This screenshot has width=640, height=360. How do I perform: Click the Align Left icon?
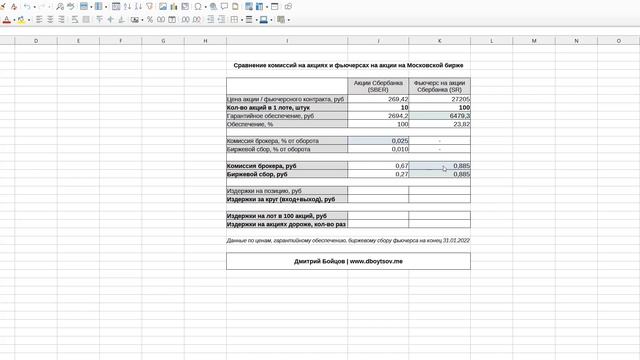(x=39, y=20)
